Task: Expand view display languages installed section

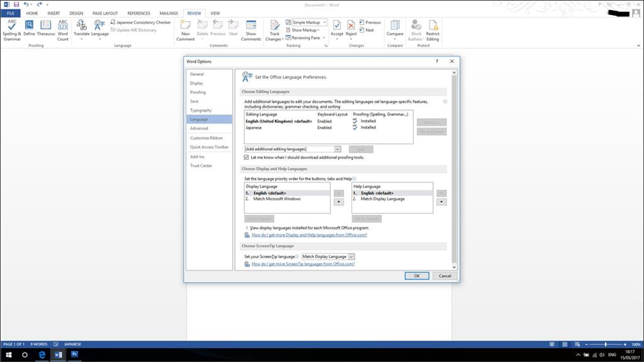Action: [x=247, y=228]
